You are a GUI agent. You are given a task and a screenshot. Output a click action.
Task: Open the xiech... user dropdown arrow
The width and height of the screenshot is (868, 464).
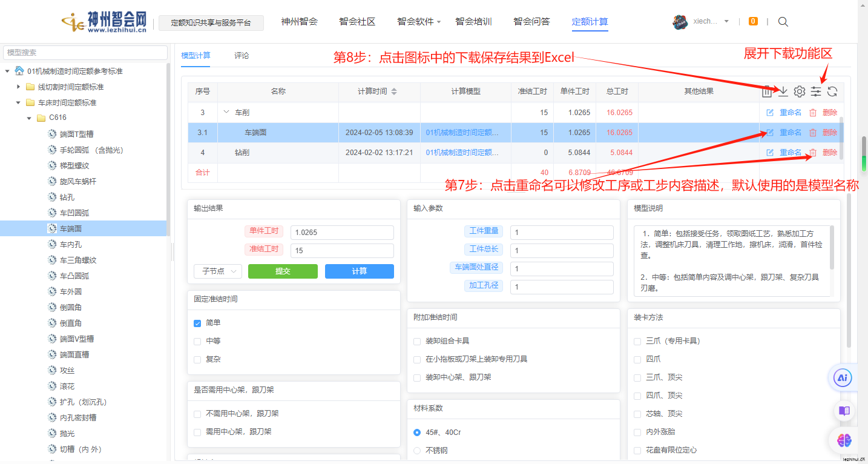[x=726, y=21]
